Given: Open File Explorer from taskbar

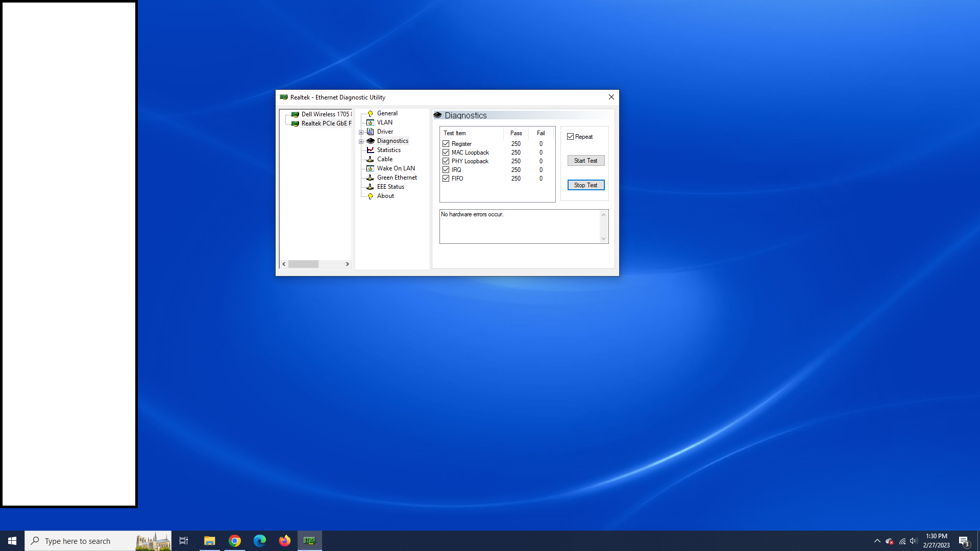Looking at the screenshot, I should [209, 541].
